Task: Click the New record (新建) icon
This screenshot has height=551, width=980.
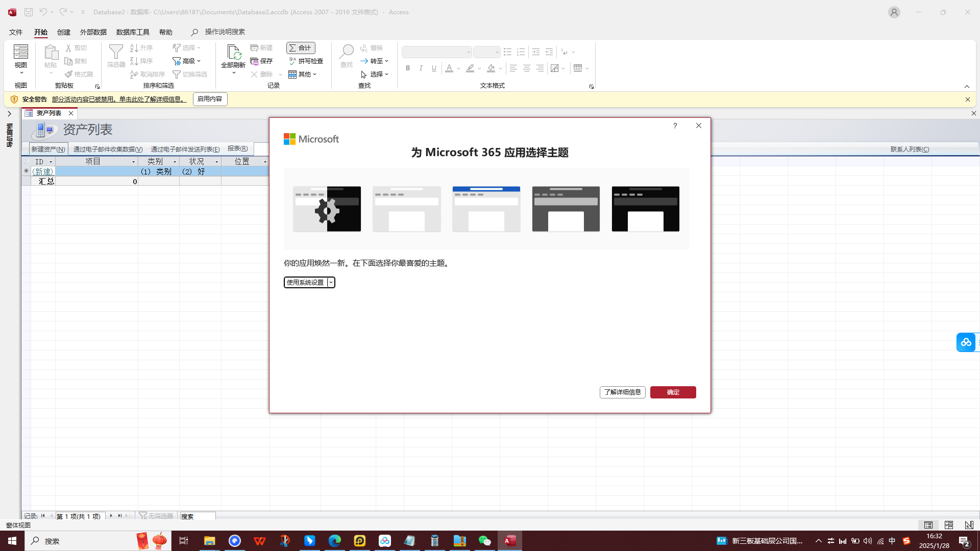Action: click(254, 47)
